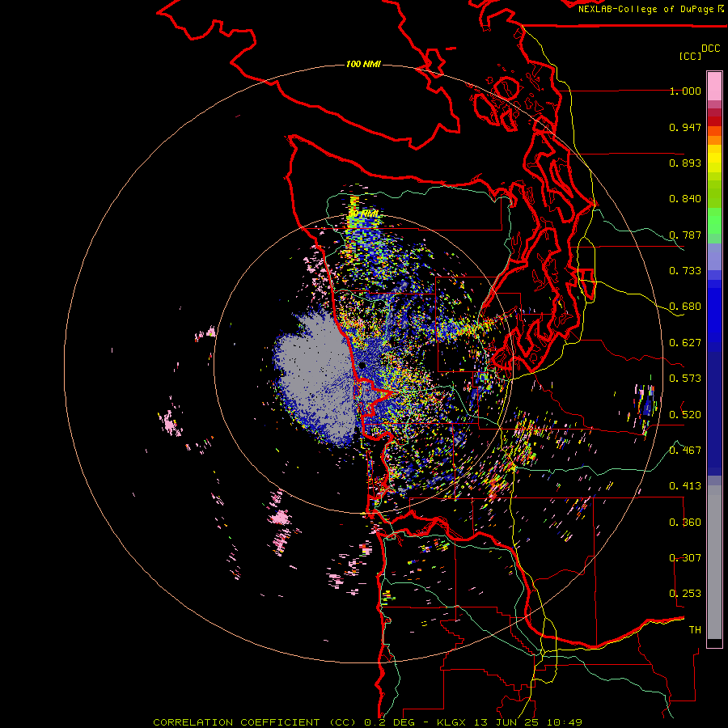Select the 0.627 scale value

pos(685,343)
